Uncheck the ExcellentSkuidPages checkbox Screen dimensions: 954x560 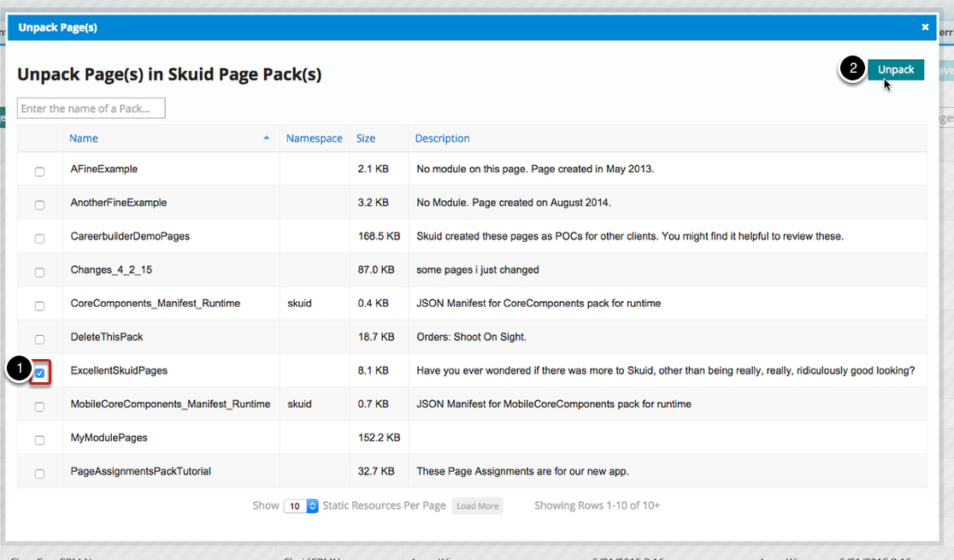coord(39,373)
